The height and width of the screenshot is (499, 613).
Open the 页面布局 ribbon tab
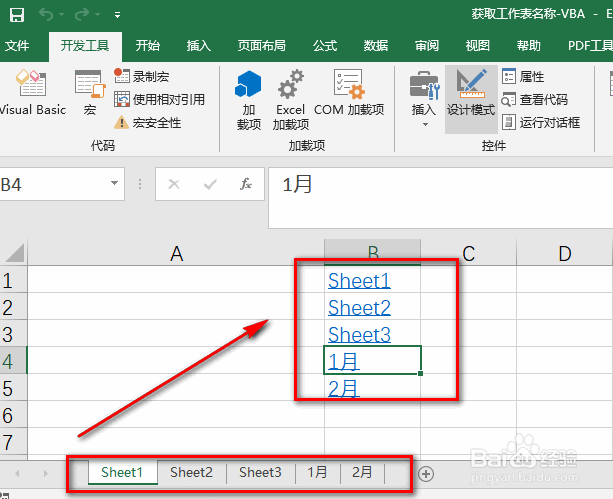262,46
